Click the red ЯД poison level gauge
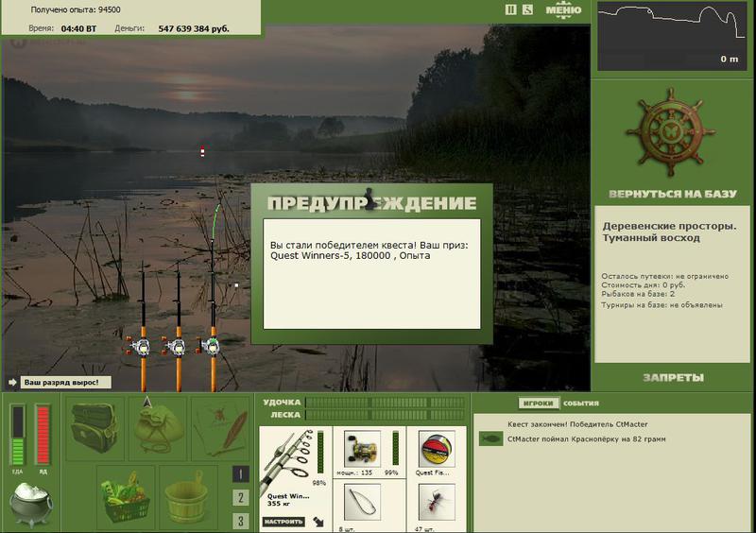The height and width of the screenshot is (533, 756). pos(43,436)
